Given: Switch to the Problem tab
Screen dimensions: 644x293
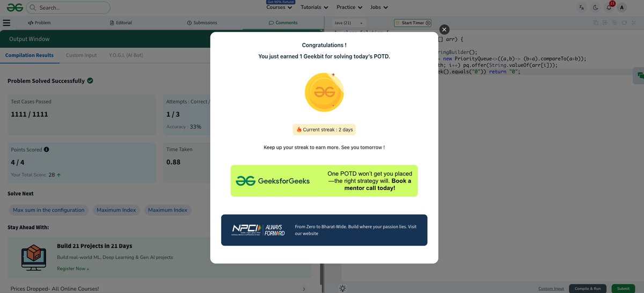Looking at the screenshot, I should click(x=39, y=23).
